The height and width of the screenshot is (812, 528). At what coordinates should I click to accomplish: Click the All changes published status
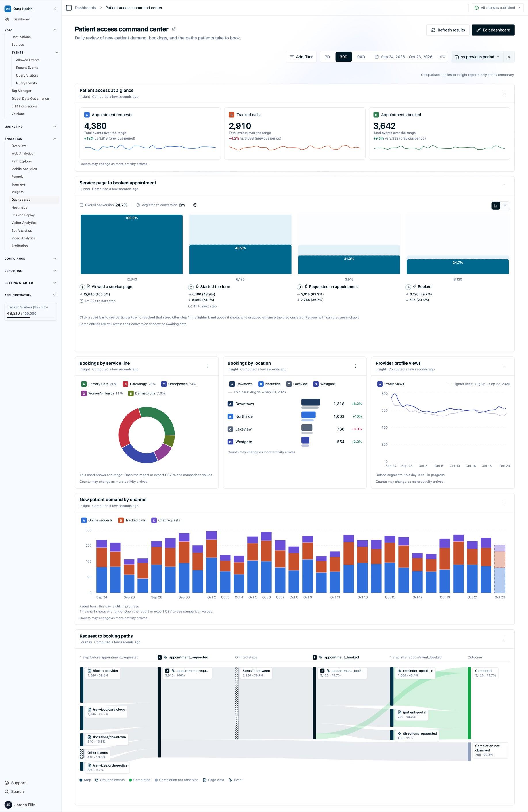497,8
